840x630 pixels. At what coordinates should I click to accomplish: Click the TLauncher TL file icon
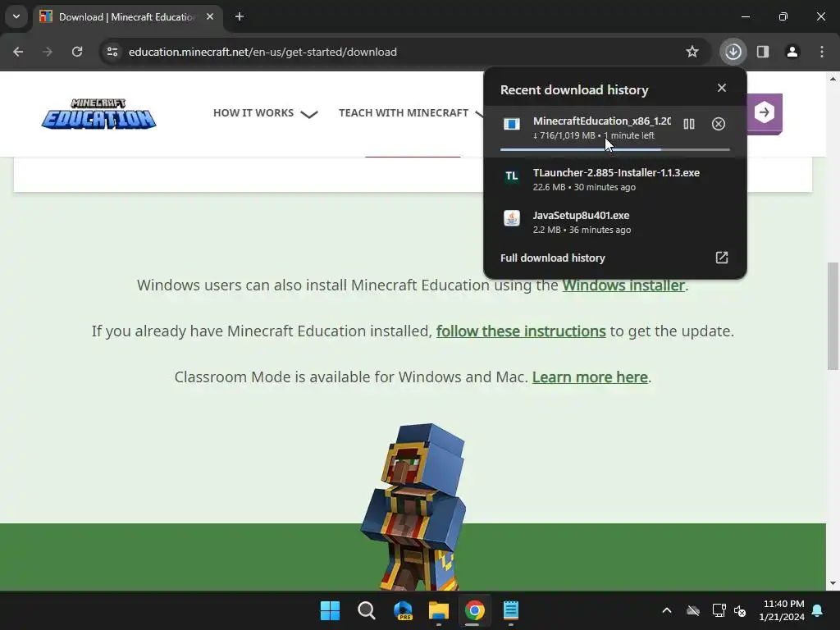[x=512, y=176]
